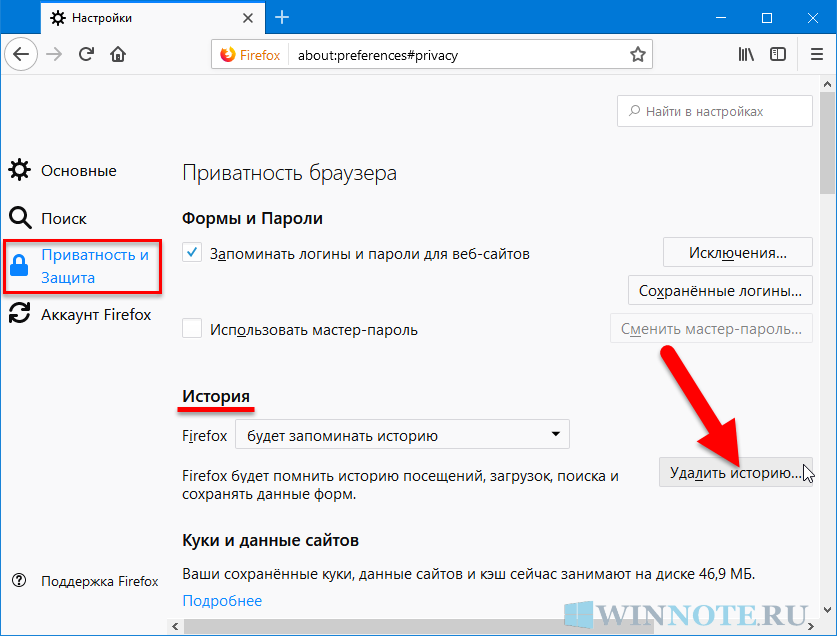Screen dimensions: 837x636
Task: Click the 'Найти в настройках' search field
Action: pos(715,112)
